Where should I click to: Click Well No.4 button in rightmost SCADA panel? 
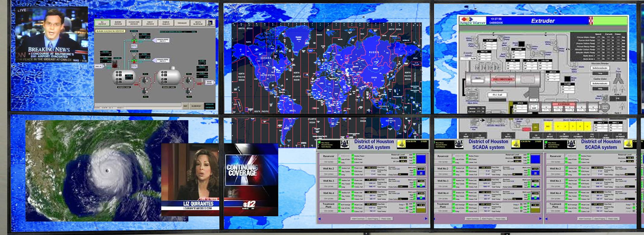point(555,193)
